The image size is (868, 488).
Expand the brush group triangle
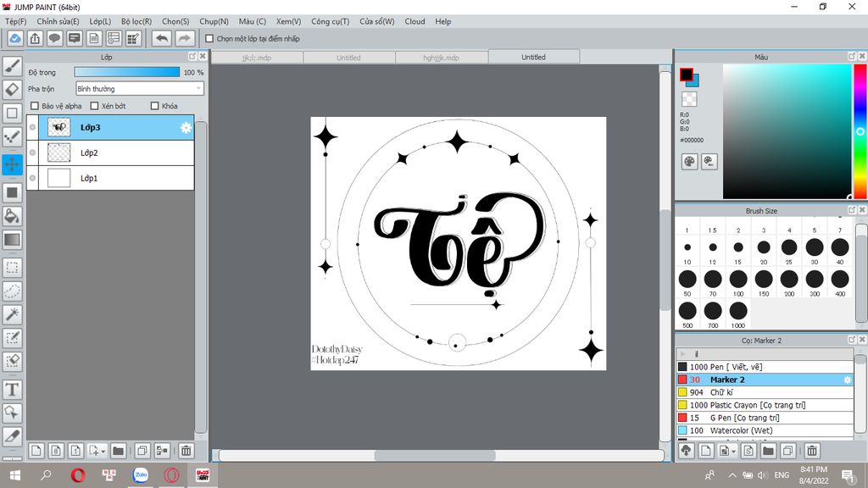[x=683, y=353]
